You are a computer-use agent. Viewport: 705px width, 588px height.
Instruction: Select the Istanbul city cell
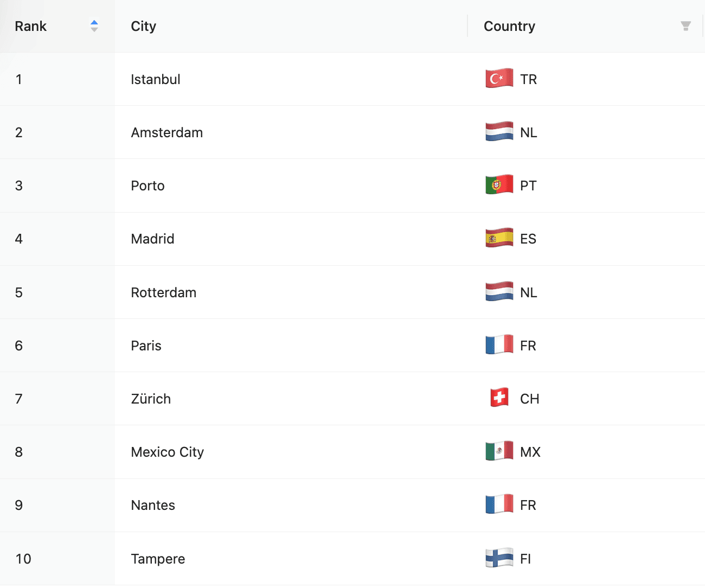point(291,79)
